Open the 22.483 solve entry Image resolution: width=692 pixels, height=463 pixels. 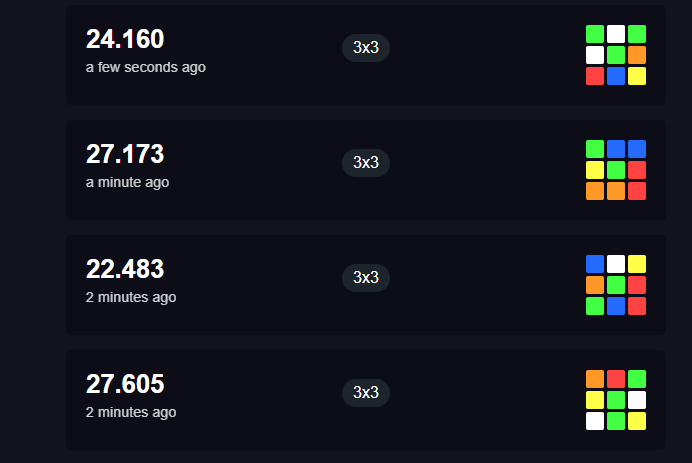click(x=366, y=285)
